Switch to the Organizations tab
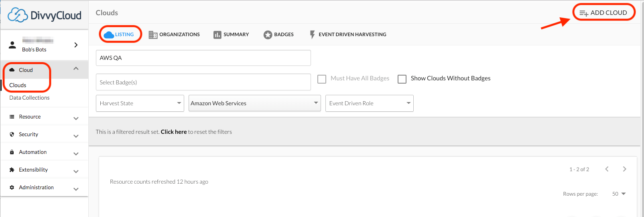Screen dimensions: 644x217 pos(174,35)
